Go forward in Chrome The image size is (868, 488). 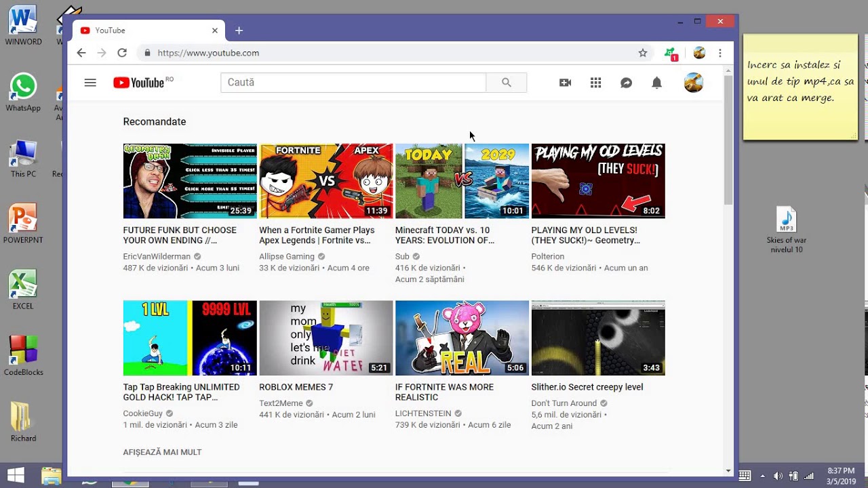click(x=102, y=53)
